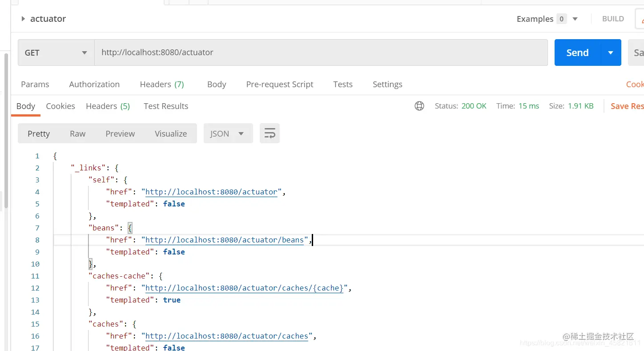Viewport: 644px width, 351px height.
Task: Click the false value on line 5
Action: (174, 204)
